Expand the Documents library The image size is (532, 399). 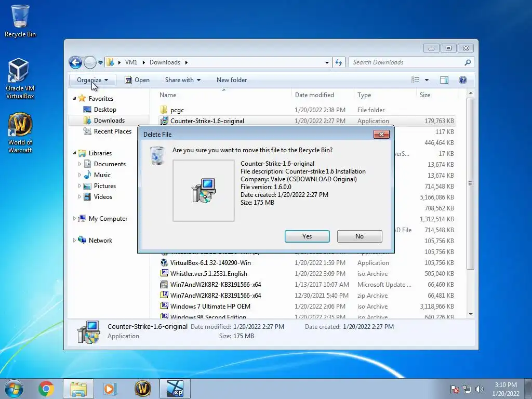pyautogui.click(x=79, y=164)
